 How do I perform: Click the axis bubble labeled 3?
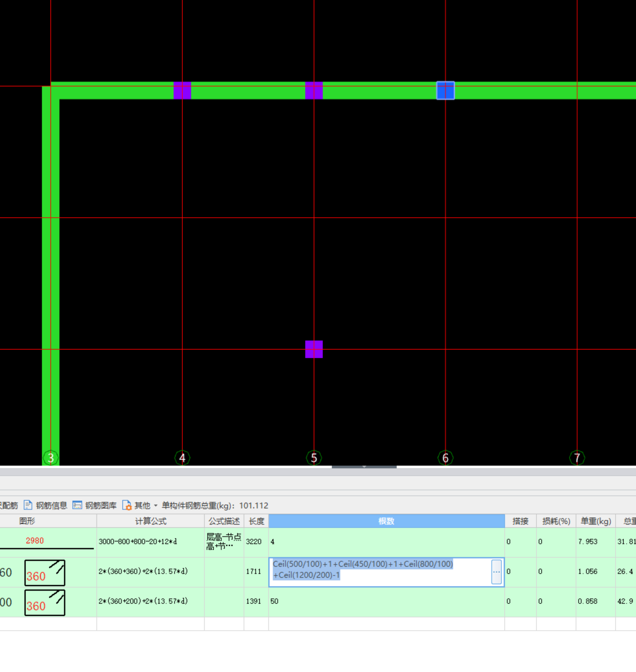(x=51, y=458)
